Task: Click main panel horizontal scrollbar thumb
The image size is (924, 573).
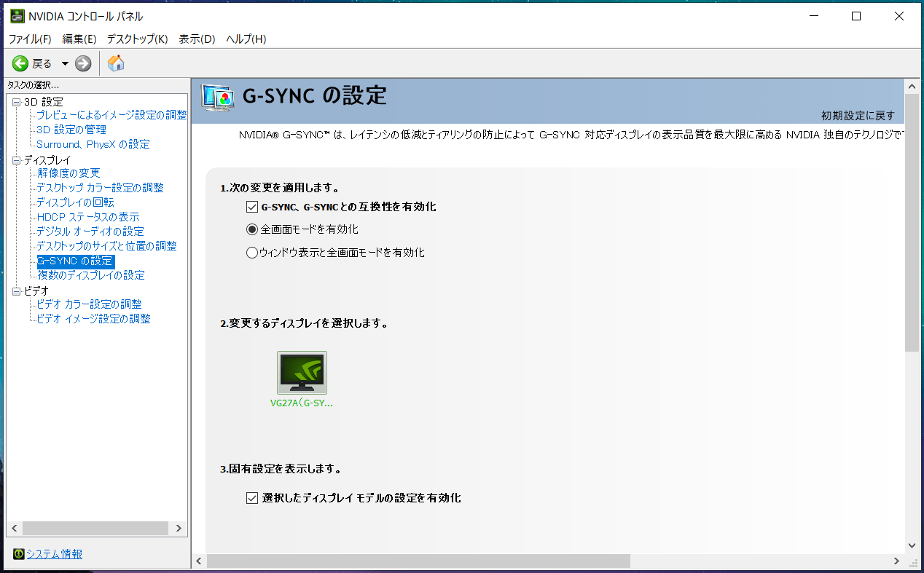Action: click(x=418, y=561)
